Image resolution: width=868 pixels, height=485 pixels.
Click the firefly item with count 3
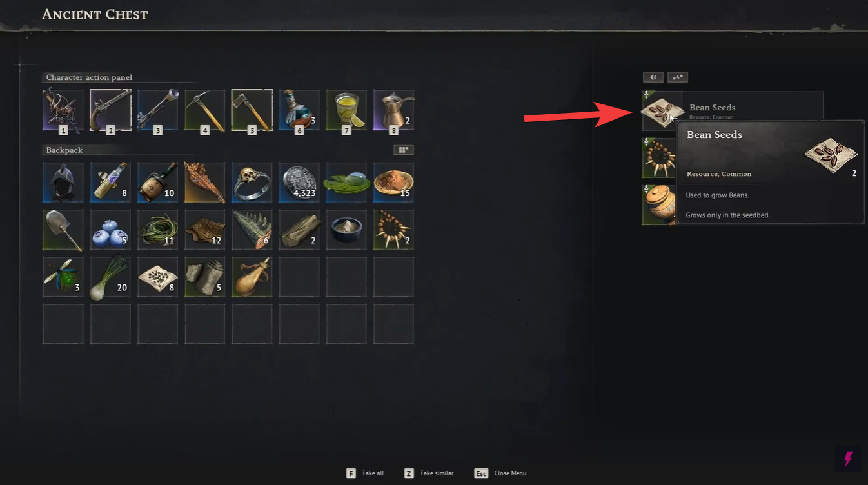[63, 277]
